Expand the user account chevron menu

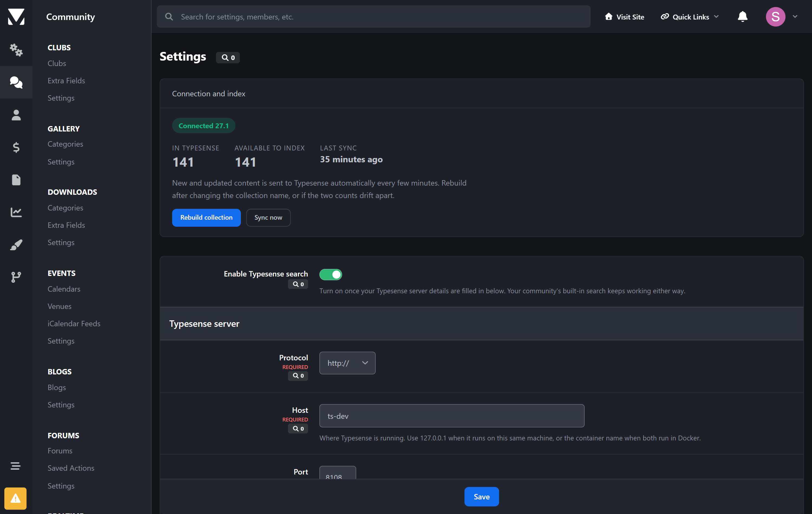coord(795,17)
